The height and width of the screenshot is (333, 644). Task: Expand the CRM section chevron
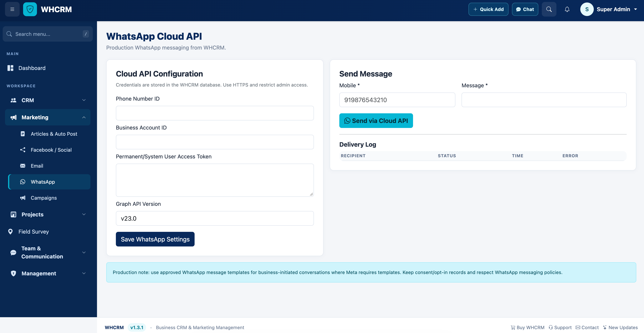click(84, 100)
